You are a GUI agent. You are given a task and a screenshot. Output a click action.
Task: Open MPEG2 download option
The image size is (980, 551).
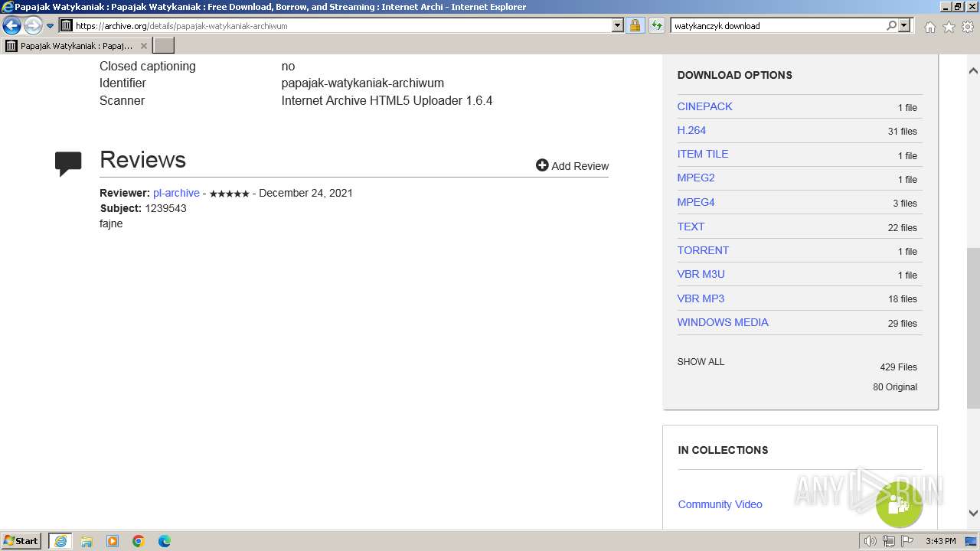coord(695,178)
